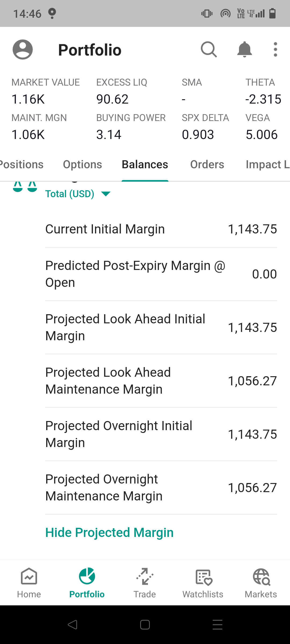Switch to the Options tab
290x644 pixels.
pos(82,164)
